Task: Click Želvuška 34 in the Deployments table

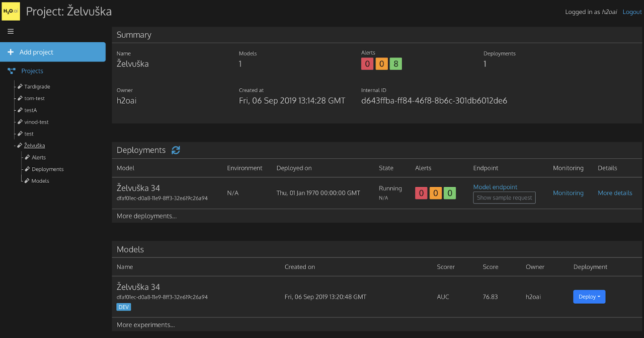Action: click(138, 188)
